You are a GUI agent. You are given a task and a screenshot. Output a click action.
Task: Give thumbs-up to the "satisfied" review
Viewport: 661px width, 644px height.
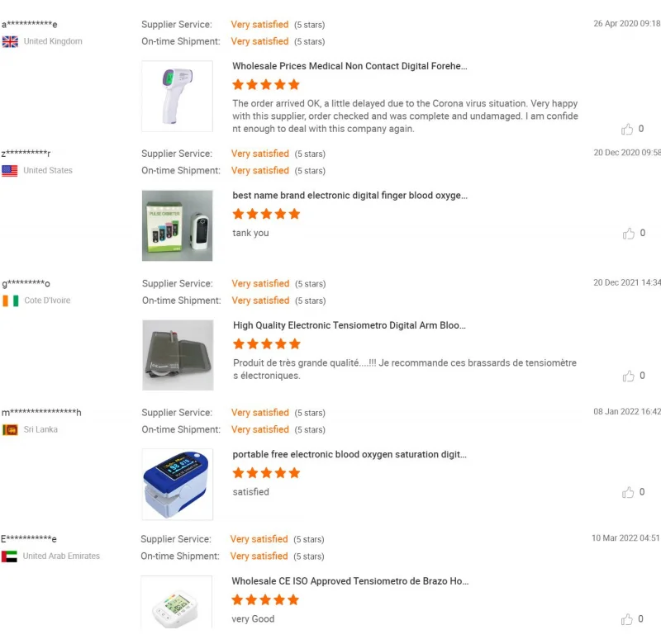click(628, 492)
